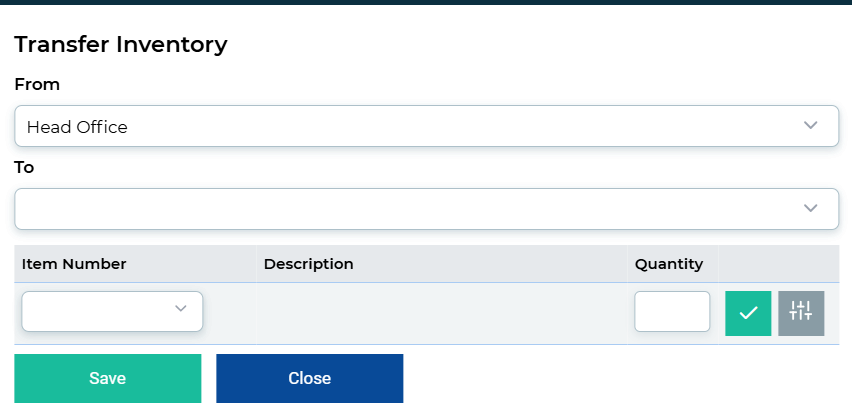Click the Description column header
Screen dimensions: 852x418
[309, 264]
